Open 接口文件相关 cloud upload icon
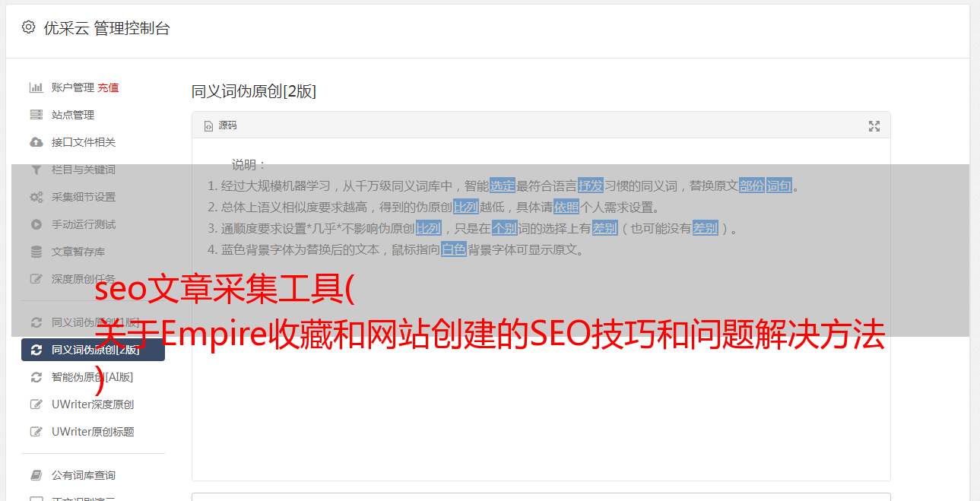The width and height of the screenshot is (980, 501). point(36,142)
